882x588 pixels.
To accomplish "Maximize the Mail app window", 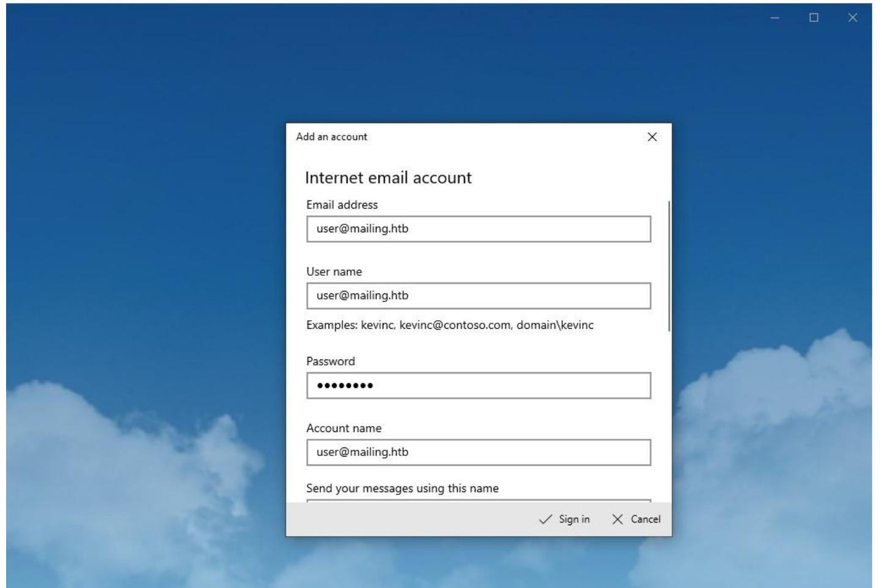I will [x=814, y=18].
